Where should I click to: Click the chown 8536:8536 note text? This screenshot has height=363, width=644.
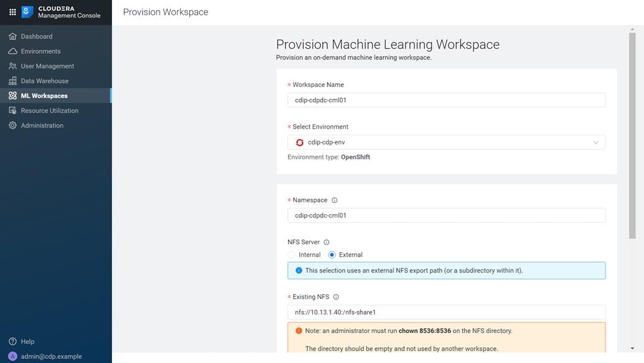point(409,331)
